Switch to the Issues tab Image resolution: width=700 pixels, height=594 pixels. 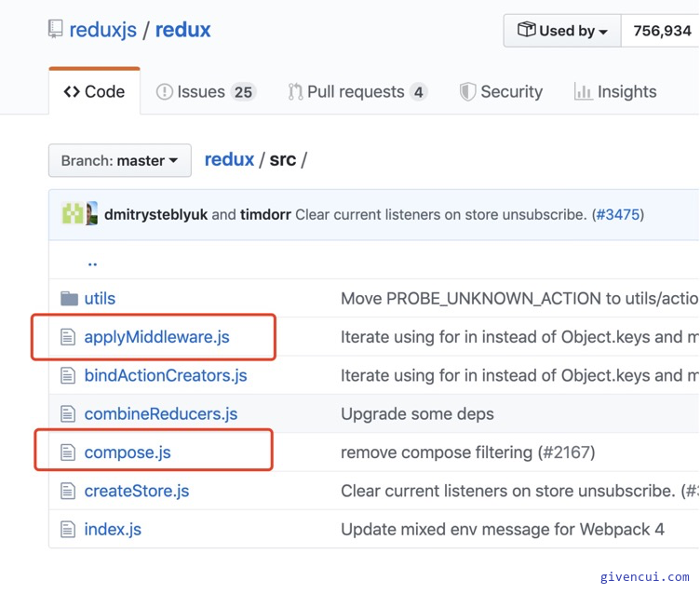(206, 91)
